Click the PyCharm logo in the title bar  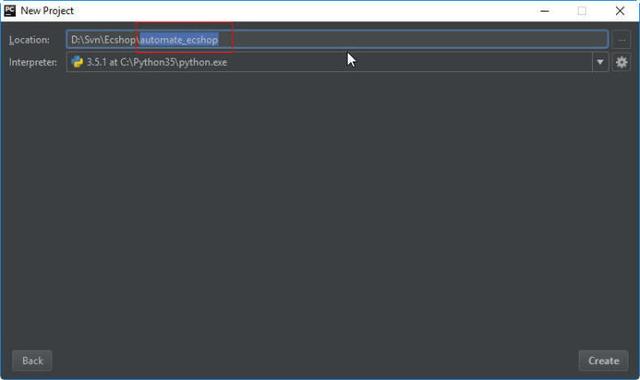[x=10, y=11]
